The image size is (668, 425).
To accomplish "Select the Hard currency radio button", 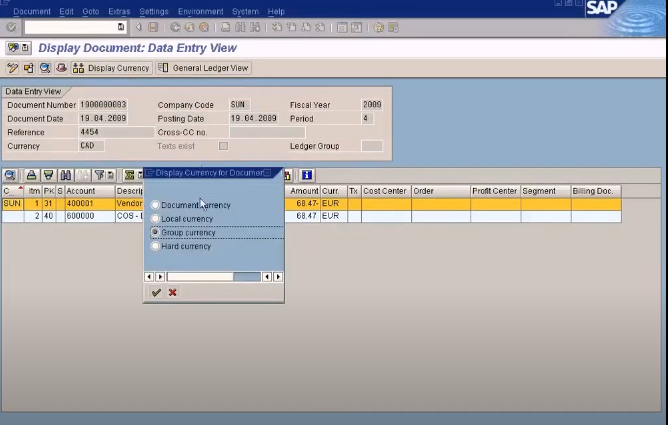I will coord(155,246).
